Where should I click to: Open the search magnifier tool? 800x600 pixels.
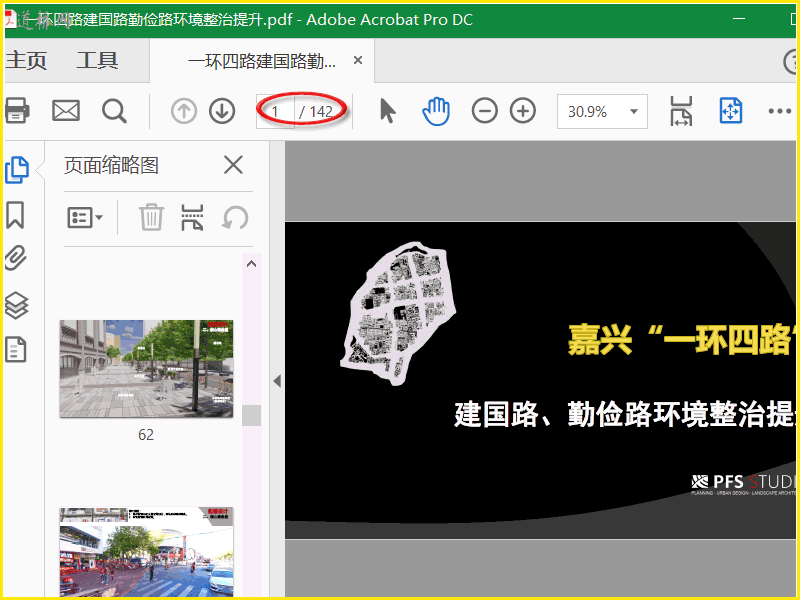(114, 111)
